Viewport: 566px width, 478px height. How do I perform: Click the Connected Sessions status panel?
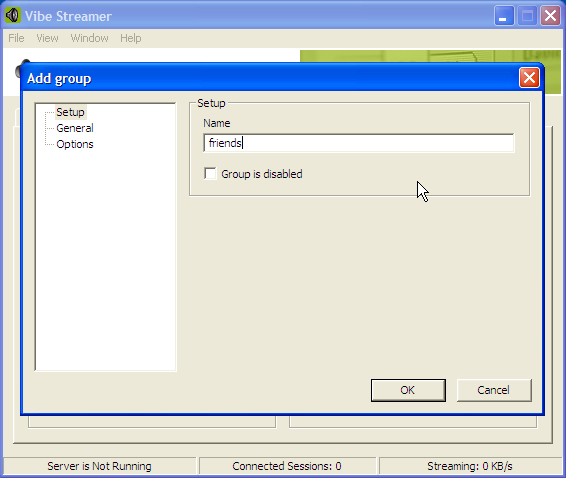coord(287,466)
